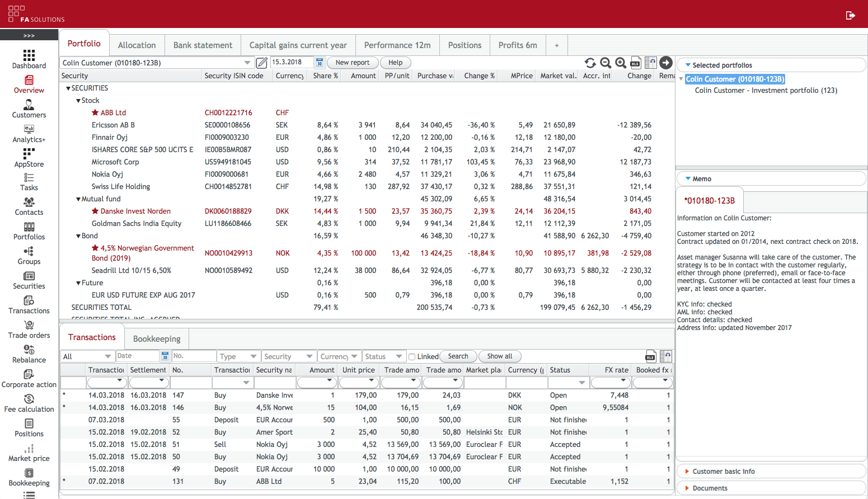Open the report date calendar picker
Screen dimensions: 868x499
click(320, 62)
